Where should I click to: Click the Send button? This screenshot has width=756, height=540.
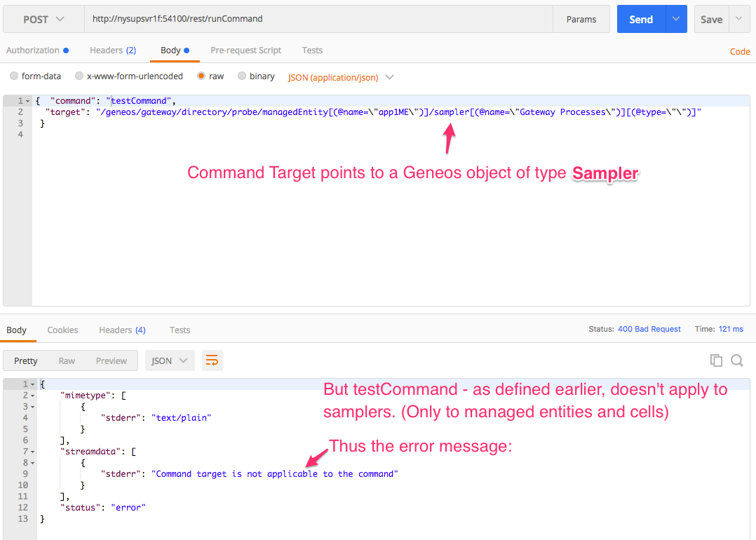point(641,20)
